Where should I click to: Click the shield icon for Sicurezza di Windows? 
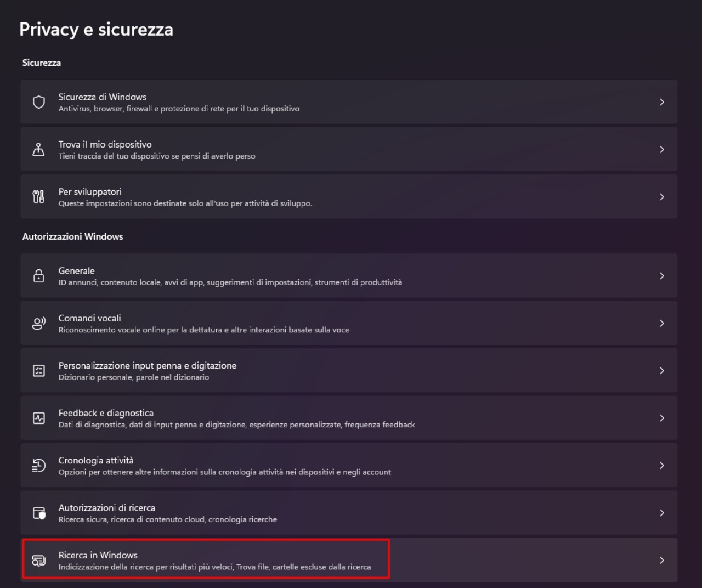(x=39, y=102)
